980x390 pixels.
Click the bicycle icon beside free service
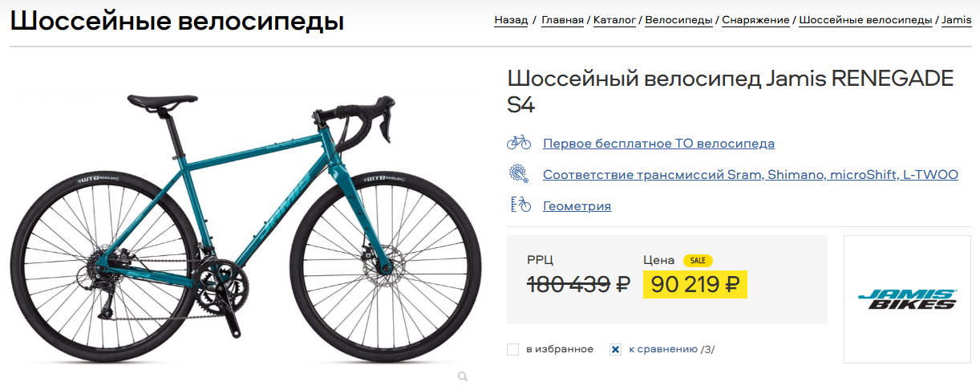519,143
